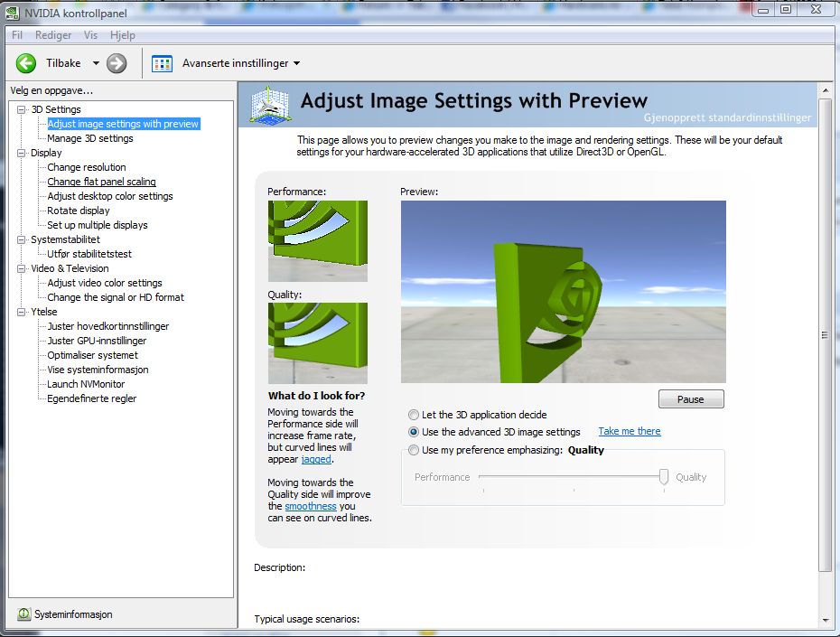Viewport: 840px width, 637px height.
Task: Click the Ytelse category label
Action: (44, 312)
